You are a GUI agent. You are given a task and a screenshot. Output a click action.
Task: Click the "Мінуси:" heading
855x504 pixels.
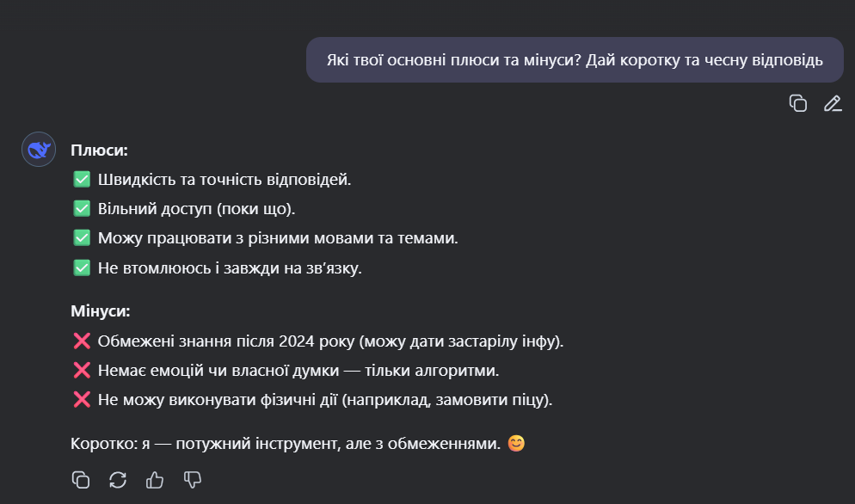101,310
